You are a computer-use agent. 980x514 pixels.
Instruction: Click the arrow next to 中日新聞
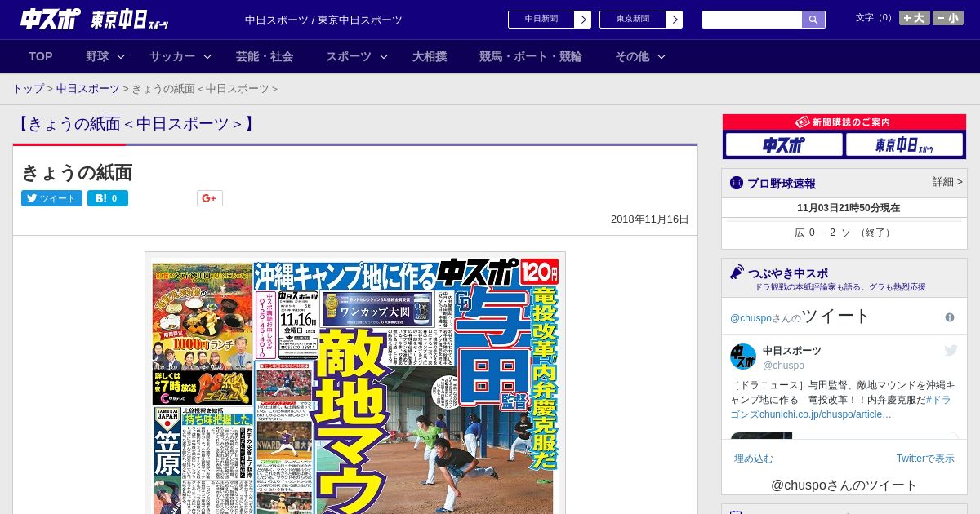pos(583,20)
